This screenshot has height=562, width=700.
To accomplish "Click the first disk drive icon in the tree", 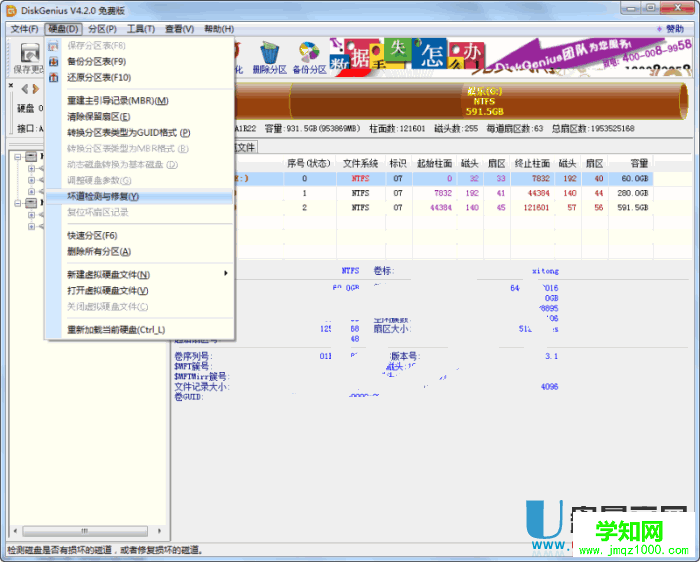I will [x=31, y=157].
